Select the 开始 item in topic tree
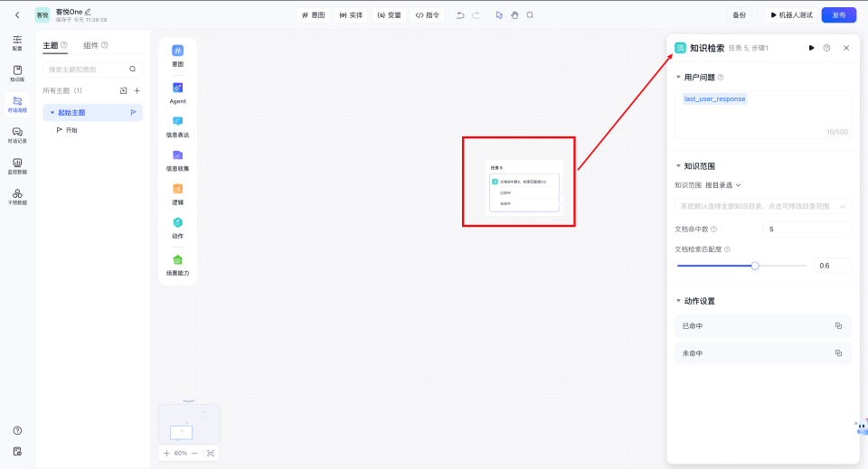Screen dimensions: 868x469 [71, 130]
